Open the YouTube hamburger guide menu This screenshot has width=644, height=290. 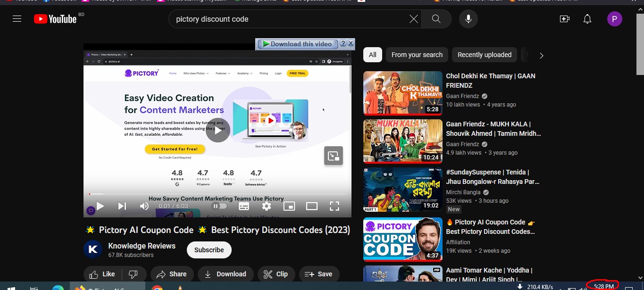point(17,19)
